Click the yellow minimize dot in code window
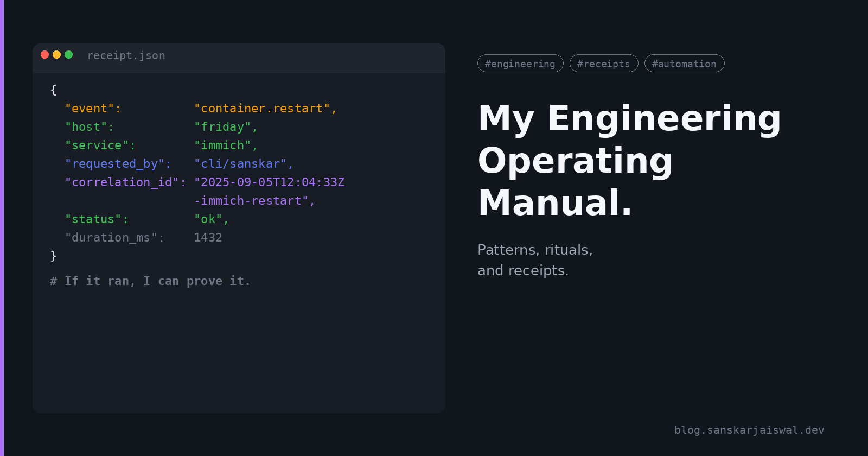 pos(56,54)
